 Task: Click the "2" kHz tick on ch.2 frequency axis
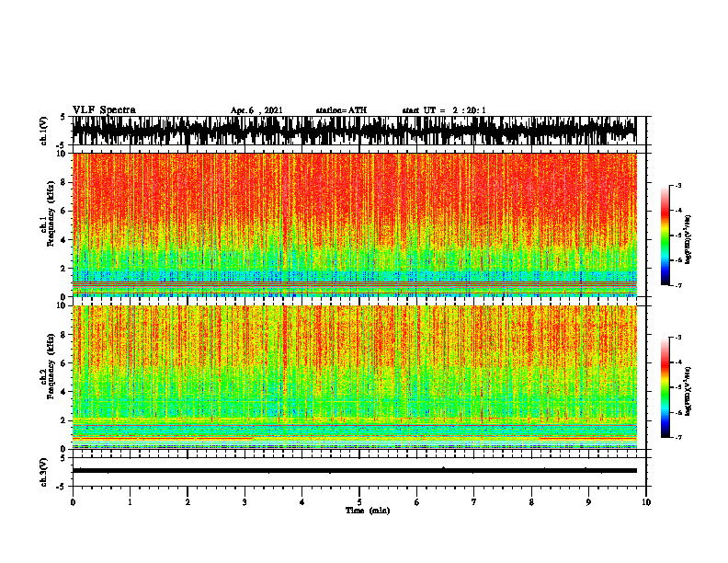point(64,420)
